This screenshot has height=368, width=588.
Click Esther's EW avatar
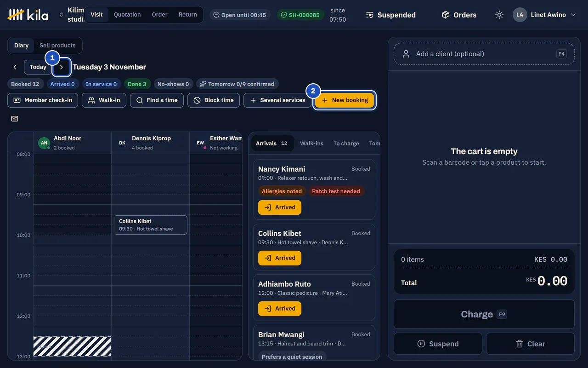[x=200, y=143]
